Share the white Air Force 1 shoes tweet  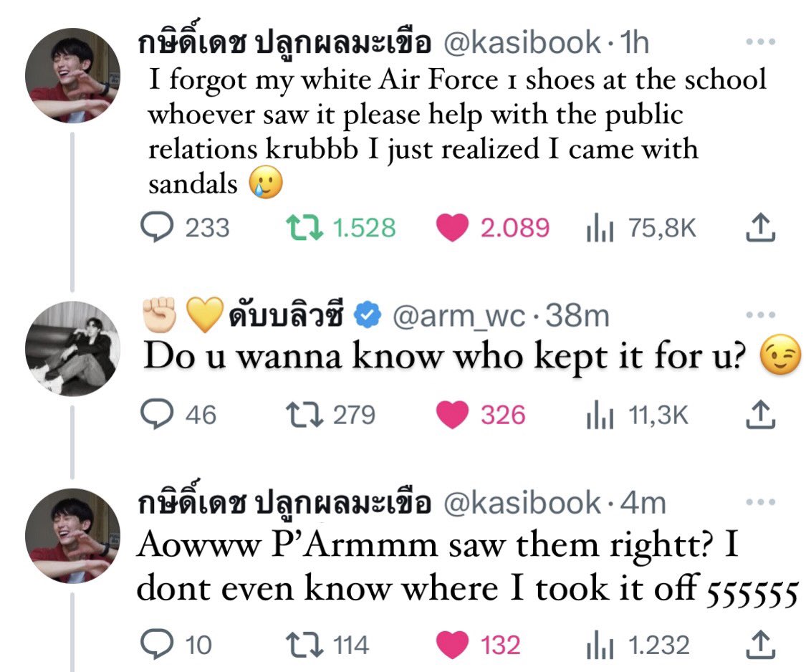coord(760,228)
